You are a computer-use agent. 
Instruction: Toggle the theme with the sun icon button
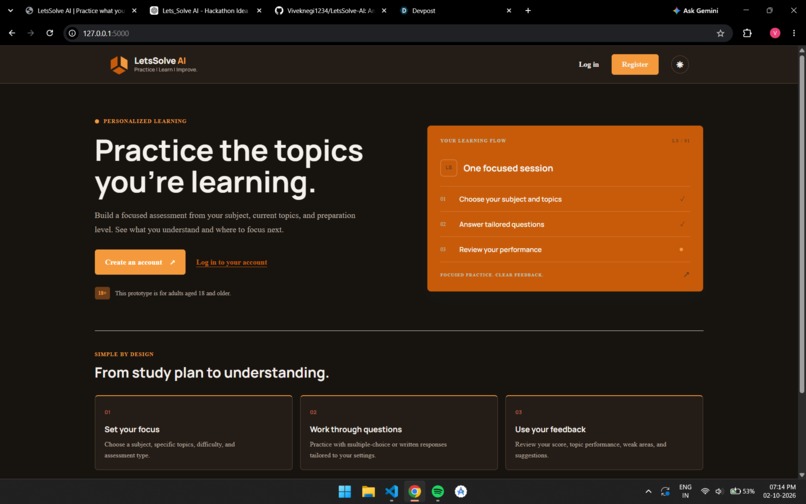click(x=680, y=64)
